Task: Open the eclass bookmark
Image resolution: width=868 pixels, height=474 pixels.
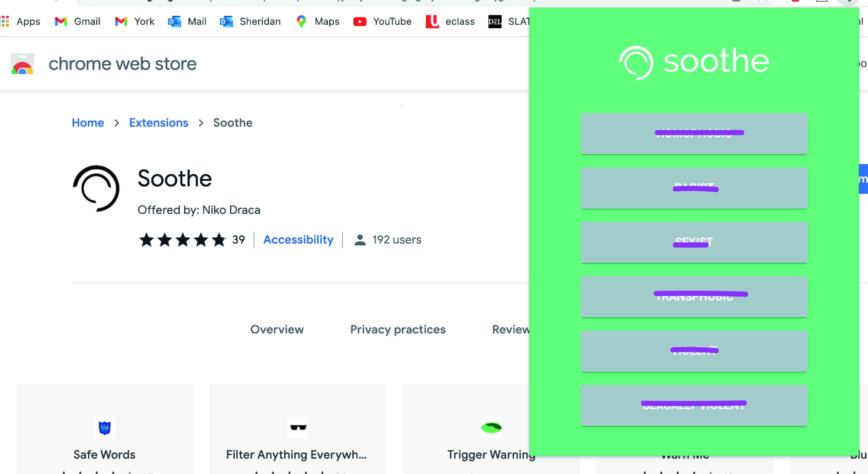Action: click(x=450, y=22)
